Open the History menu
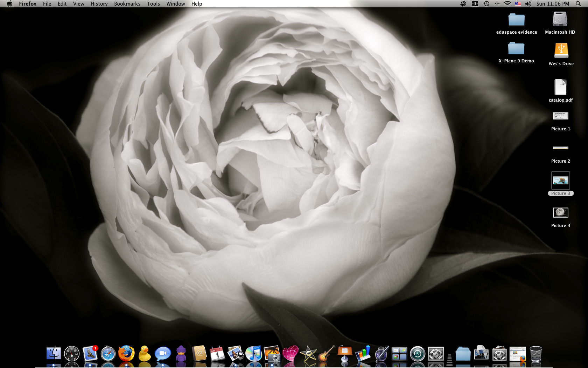The image size is (588, 368). coord(99,4)
